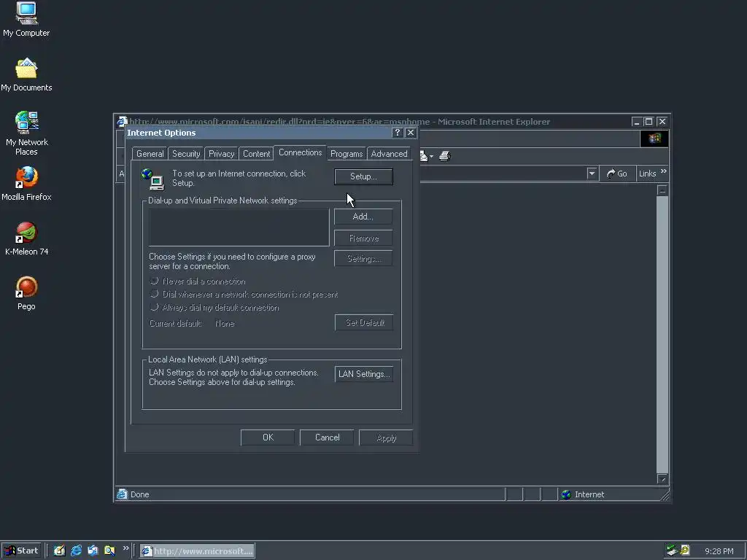Click the Print icon in IE toolbar

pos(445,156)
